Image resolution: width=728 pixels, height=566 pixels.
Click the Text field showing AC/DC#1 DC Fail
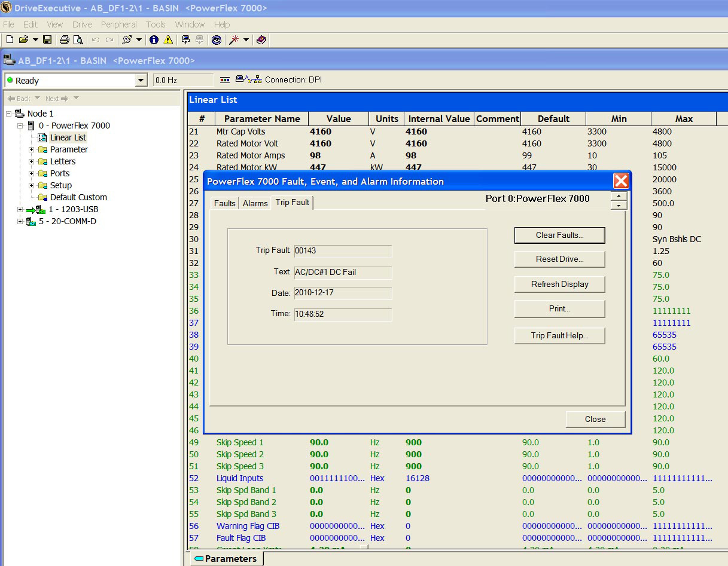click(x=343, y=272)
